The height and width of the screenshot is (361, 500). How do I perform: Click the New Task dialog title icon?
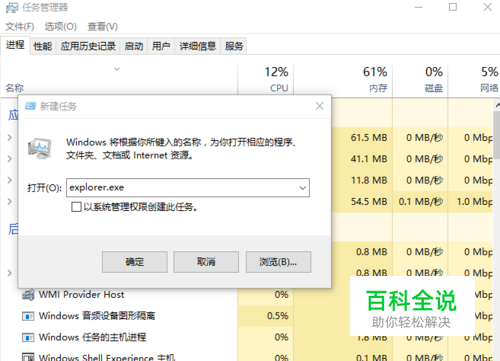(x=30, y=106)
